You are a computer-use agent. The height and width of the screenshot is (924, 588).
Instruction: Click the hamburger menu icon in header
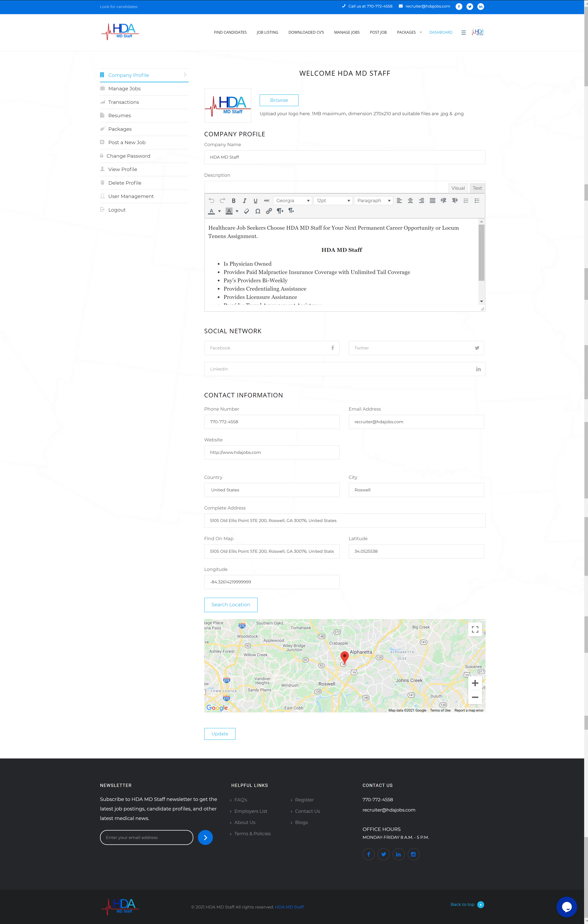(463, 33)
